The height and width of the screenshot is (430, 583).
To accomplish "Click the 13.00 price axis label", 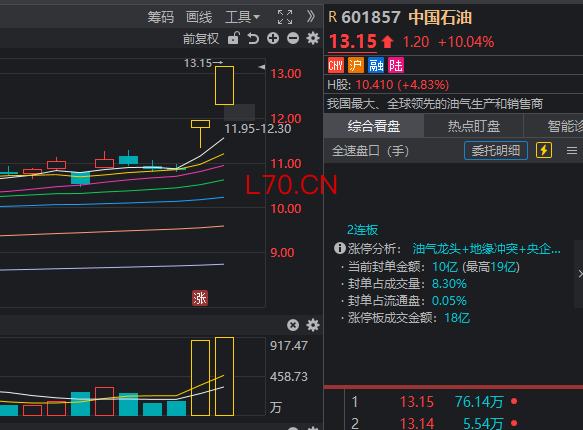I will click(286, 74).
